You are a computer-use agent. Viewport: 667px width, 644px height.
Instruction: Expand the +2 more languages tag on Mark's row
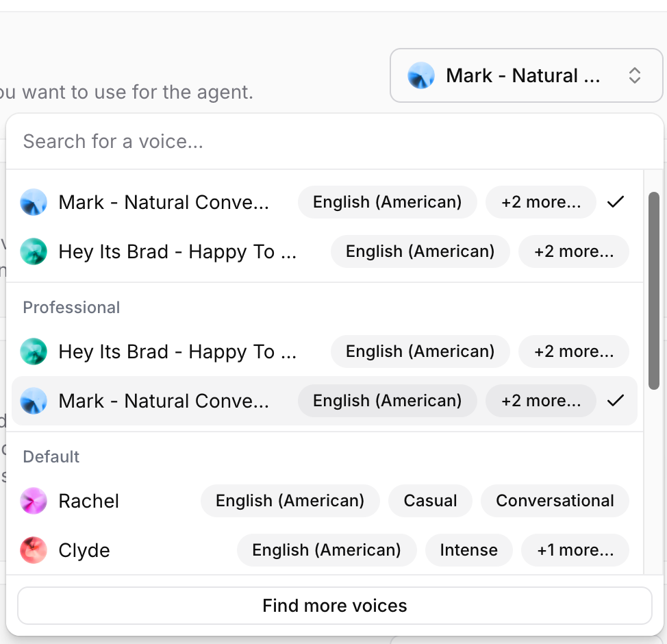(541, 202)
